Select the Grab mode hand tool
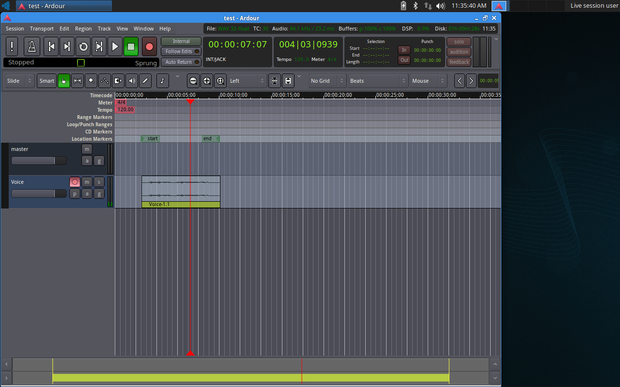 pos(64,81)
